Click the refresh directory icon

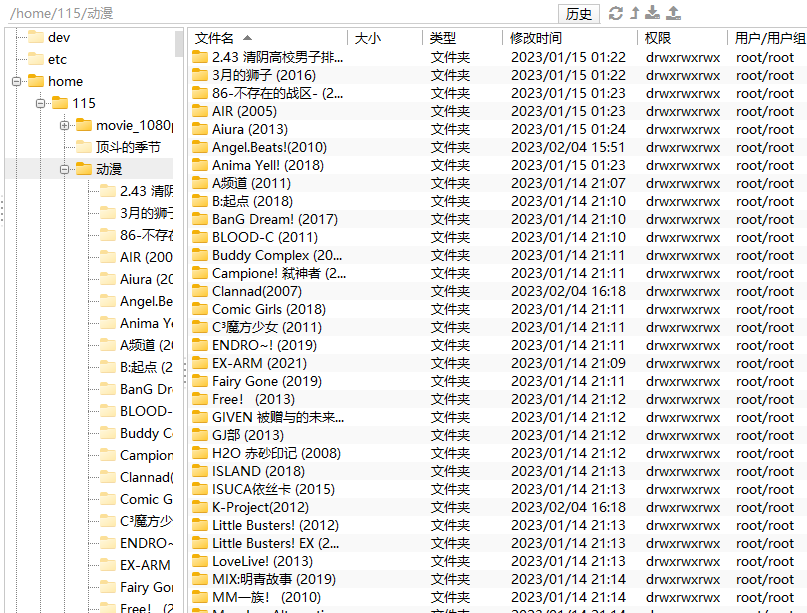(616, 13)
